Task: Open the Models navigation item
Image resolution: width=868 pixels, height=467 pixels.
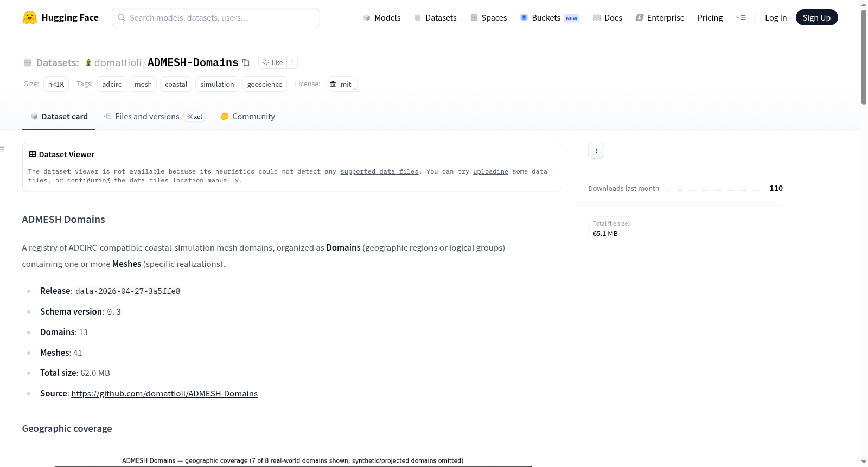Action: (x=382, y=17)
